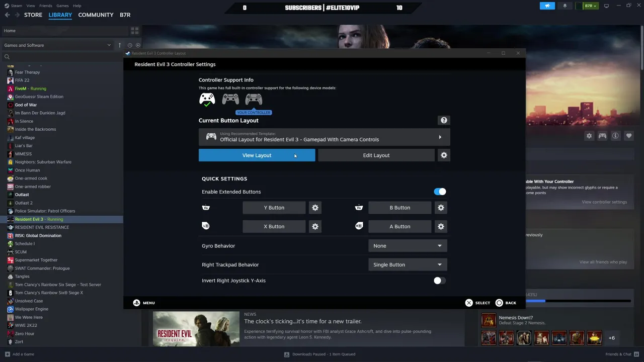Open the Games menu
The width and height of the screenshot is (644, 362).
click(x=62, y=6)
